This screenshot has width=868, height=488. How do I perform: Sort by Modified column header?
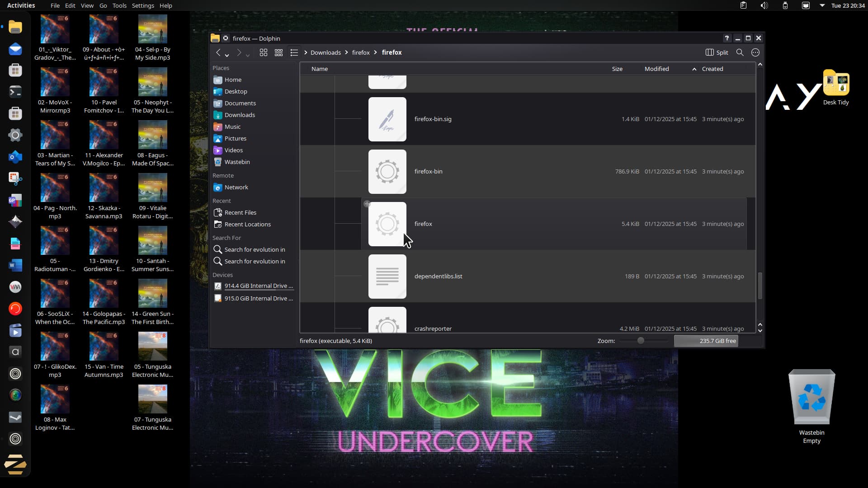[656, 69]
